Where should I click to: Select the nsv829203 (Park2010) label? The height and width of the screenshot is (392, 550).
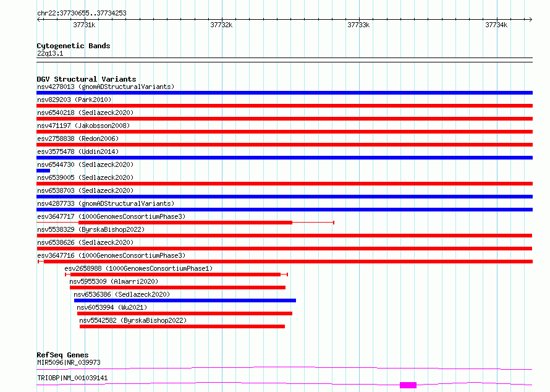coord(74,100)
